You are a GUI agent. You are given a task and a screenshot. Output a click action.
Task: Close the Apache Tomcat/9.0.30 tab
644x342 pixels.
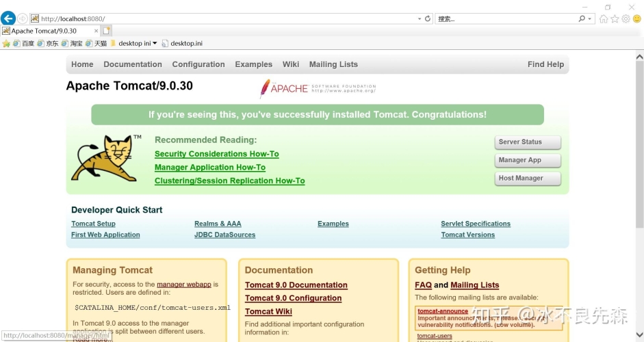tap(96, 31)
